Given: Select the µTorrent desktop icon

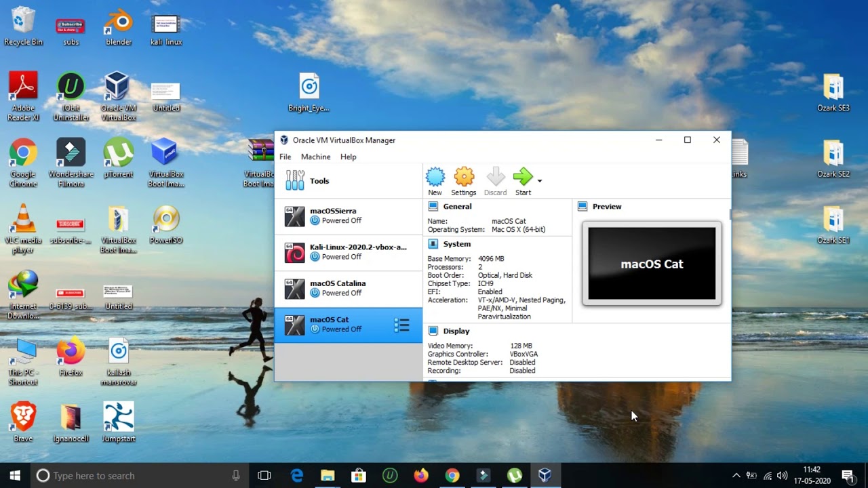Looking at the screenshot, I should click(119, 158).
